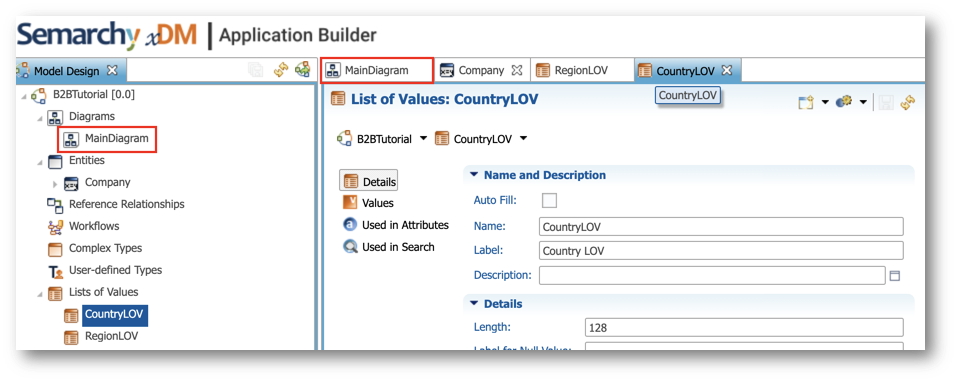Select the Company entity in tree
Image resolution: width=956 pixels, height=381 pixels.
pos(107,182)
